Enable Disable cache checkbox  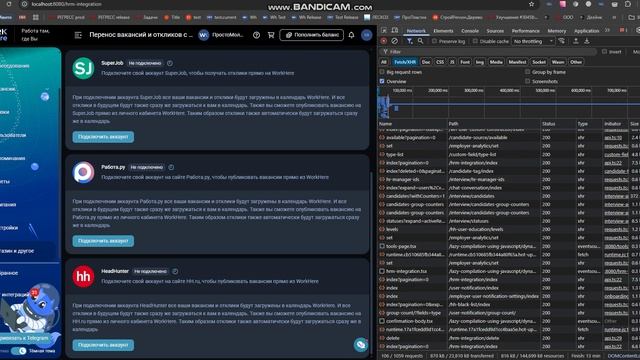[475, 41]
